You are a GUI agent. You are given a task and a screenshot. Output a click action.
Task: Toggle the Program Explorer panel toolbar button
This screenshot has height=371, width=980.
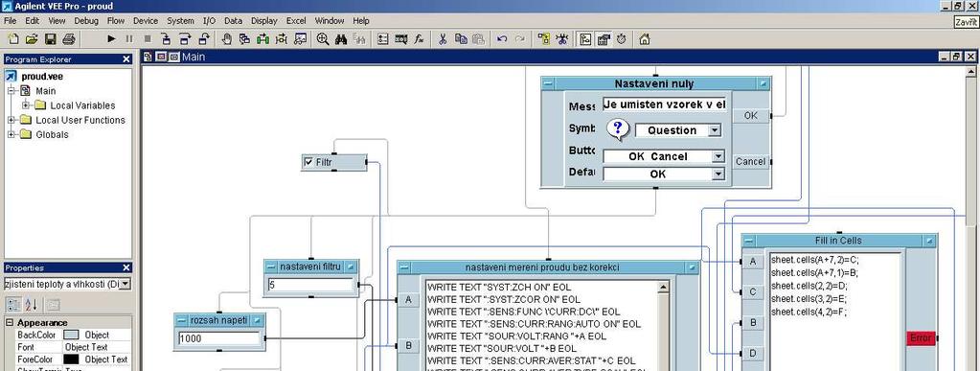[x=585, y=39]
